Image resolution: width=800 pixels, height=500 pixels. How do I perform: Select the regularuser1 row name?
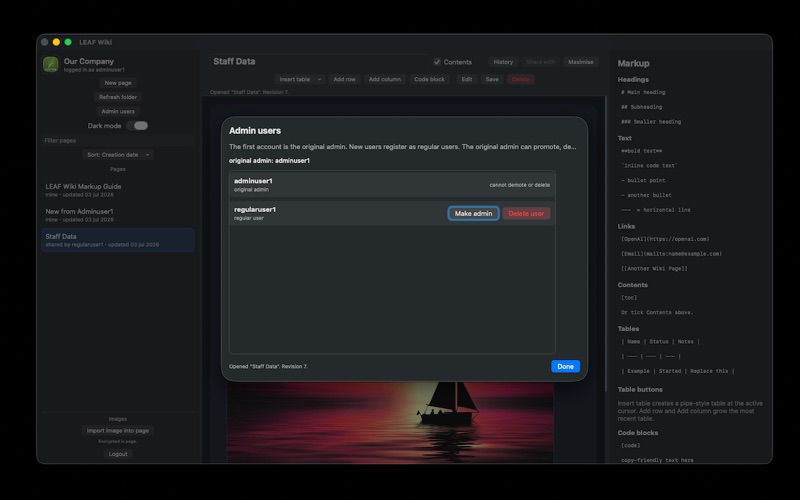pyautogui.click(x=255, y=209)
